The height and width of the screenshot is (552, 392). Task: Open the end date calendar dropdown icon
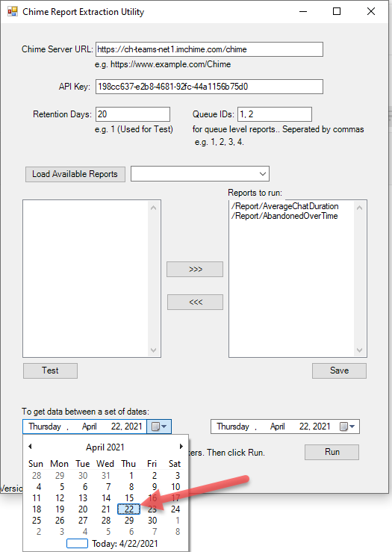(x=347, y=427)
